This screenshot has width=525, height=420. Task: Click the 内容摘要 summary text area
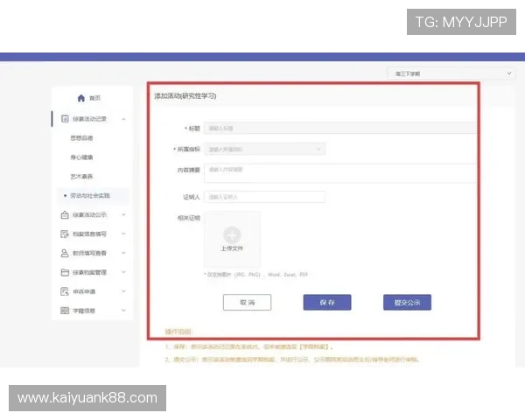(339, 173)
